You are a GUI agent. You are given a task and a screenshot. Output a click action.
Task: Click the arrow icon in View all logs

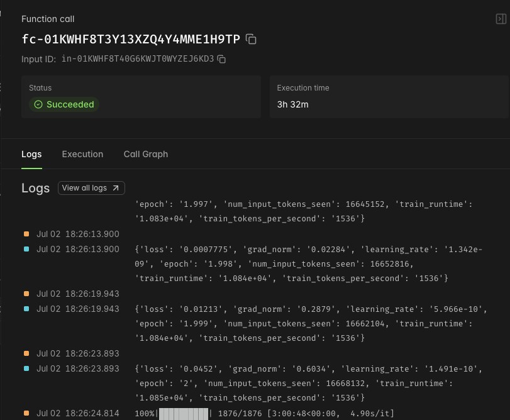116,188
